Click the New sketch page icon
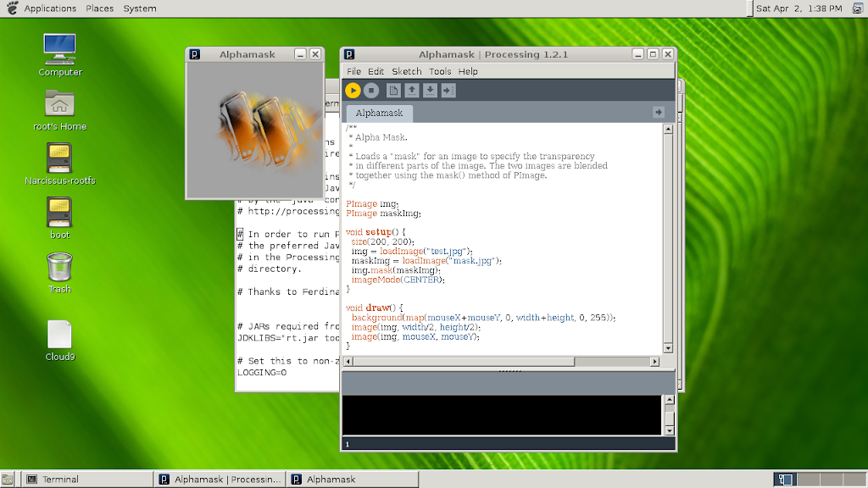Image resolution: width=868 pixels, height=488 pixels. [x=394, y=91]
